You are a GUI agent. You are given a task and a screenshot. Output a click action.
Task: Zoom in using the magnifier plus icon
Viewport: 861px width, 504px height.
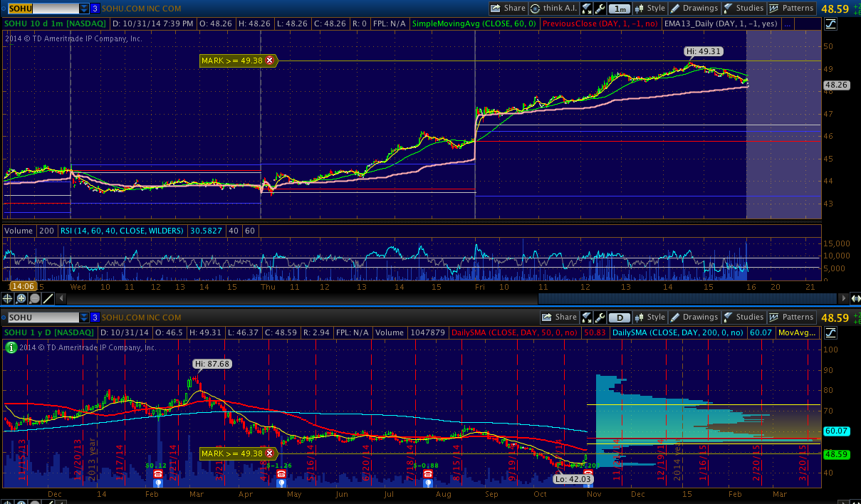click(22, 299)
